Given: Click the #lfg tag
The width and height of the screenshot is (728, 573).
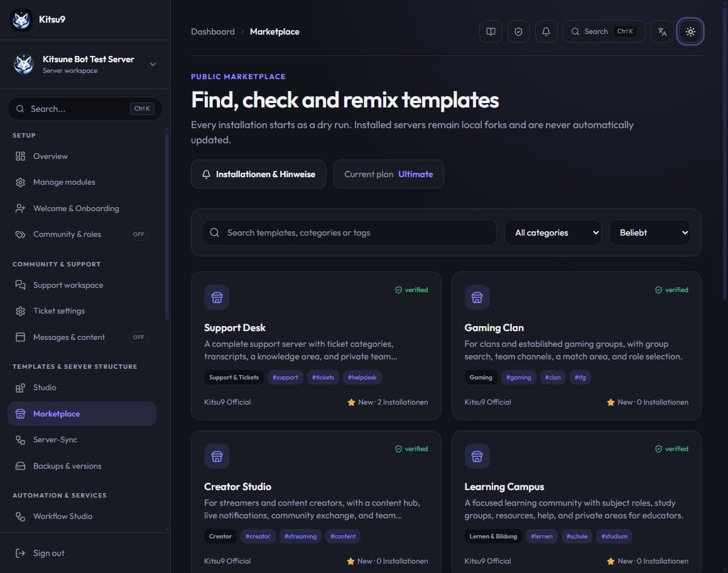Looking at the screenshot, I should coord(580,378).
